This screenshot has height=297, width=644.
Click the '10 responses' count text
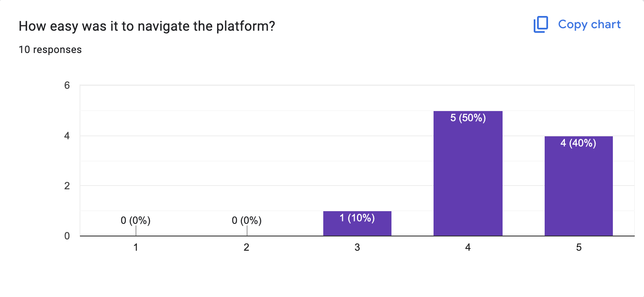click(50, 50)
